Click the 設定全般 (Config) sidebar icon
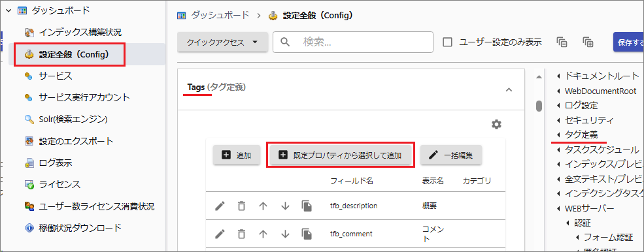 (29, 54)
